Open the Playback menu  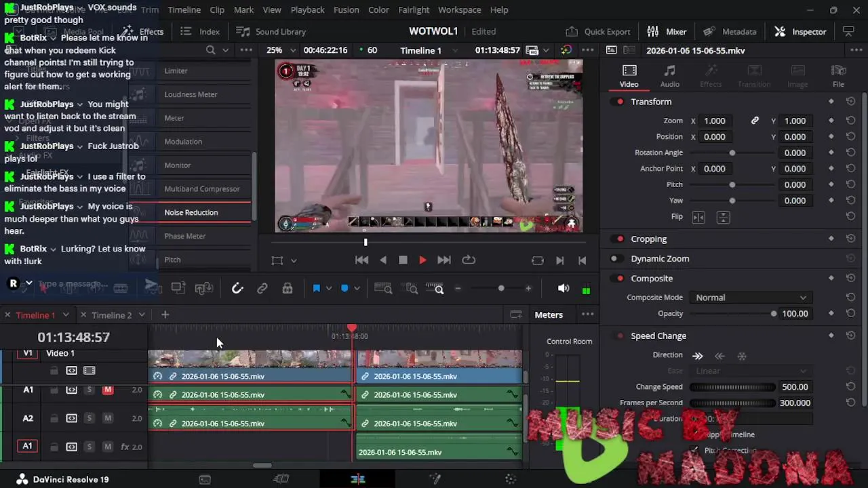click(x=307, y=9)
